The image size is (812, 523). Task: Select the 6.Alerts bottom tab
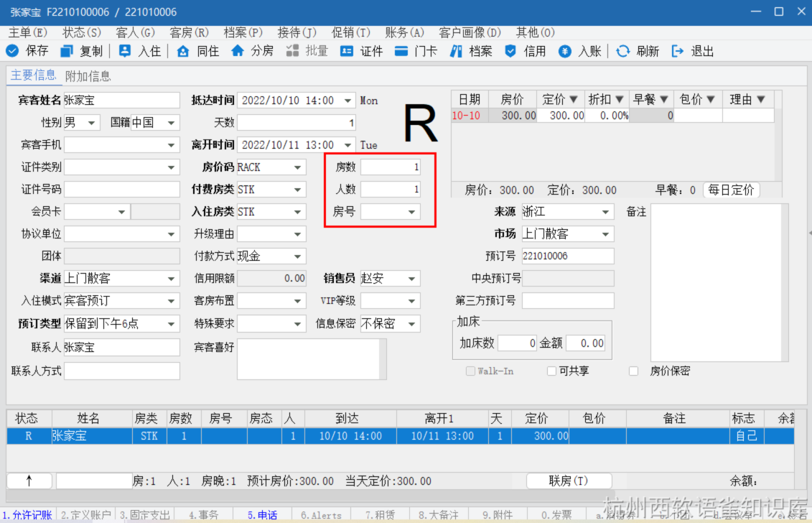(x=321, y=514)
